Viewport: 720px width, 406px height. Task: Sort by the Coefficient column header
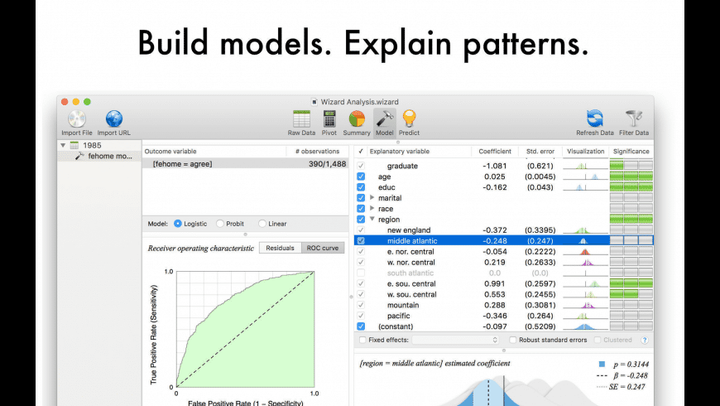(495, 151)
